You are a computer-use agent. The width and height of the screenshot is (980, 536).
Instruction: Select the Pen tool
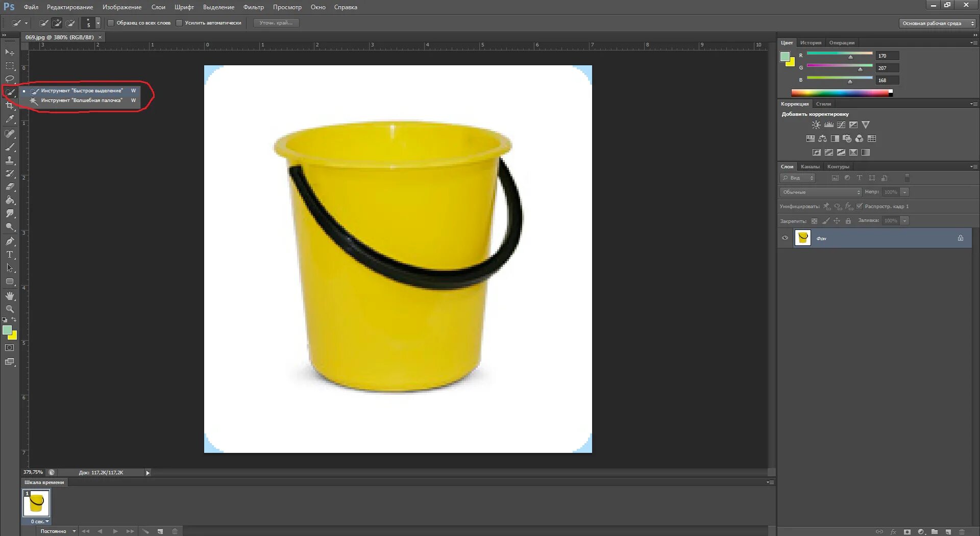[x=10, y=241]
